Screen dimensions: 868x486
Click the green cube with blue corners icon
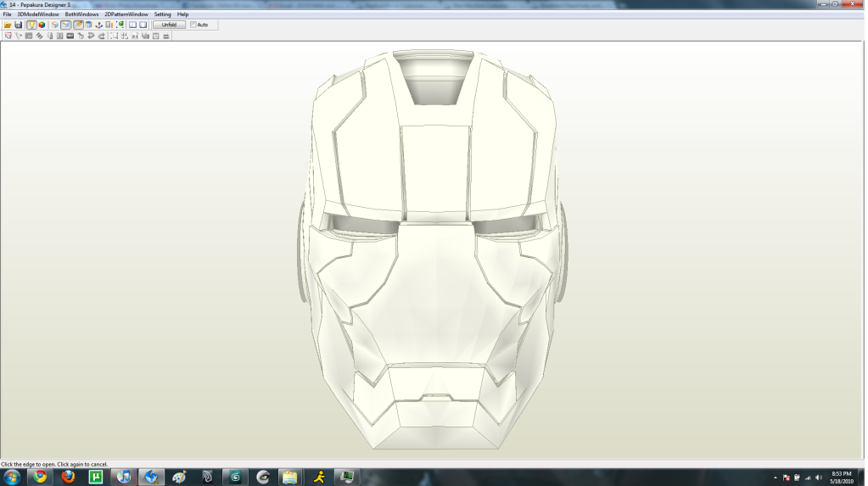click(120, 25)
